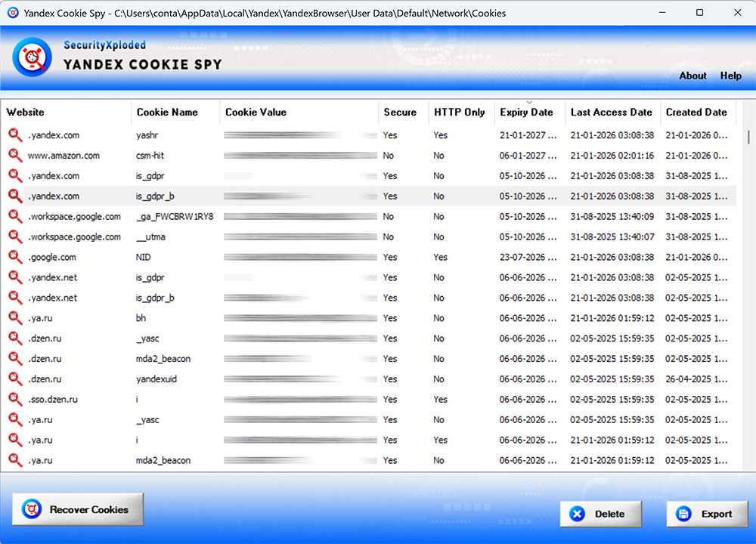Click the Recover Cookies button
This screenshot has width=756, height=544.
click(77, 508)
